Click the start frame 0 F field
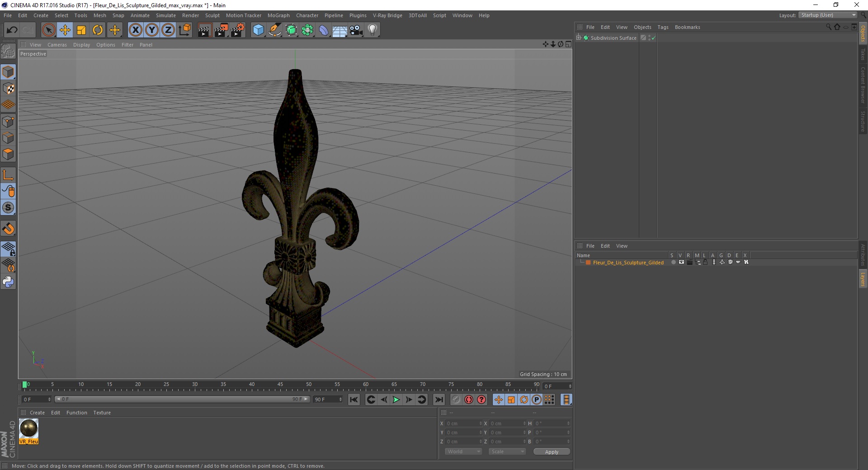This screenshot has width=868, height=470. [37, 399]
